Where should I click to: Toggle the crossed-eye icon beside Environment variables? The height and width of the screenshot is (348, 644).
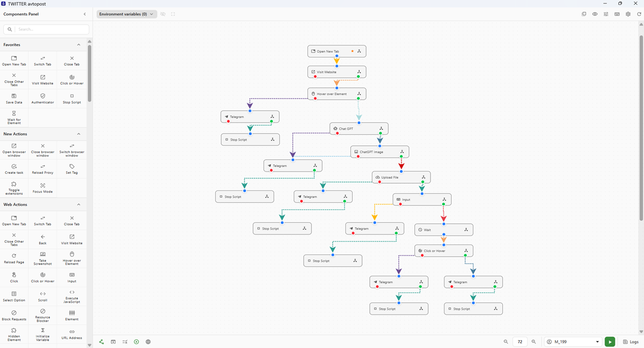163,14
